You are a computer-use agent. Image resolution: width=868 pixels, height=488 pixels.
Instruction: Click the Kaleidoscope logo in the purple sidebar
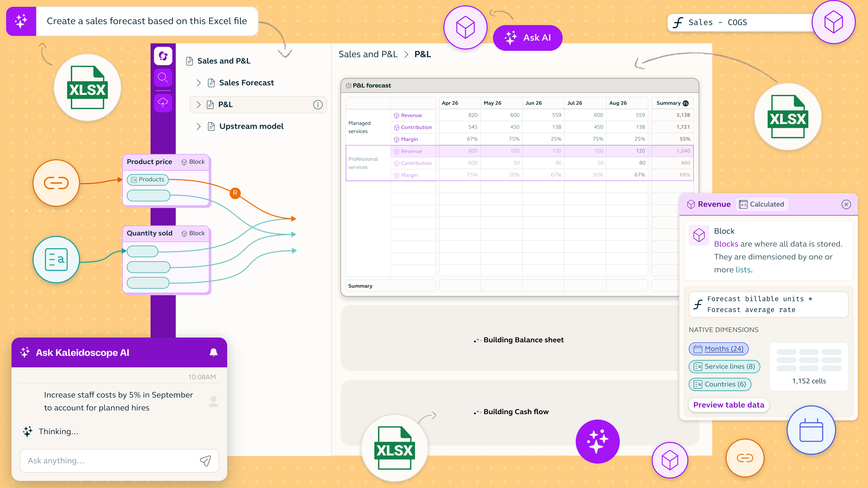(x=163, y=56)
